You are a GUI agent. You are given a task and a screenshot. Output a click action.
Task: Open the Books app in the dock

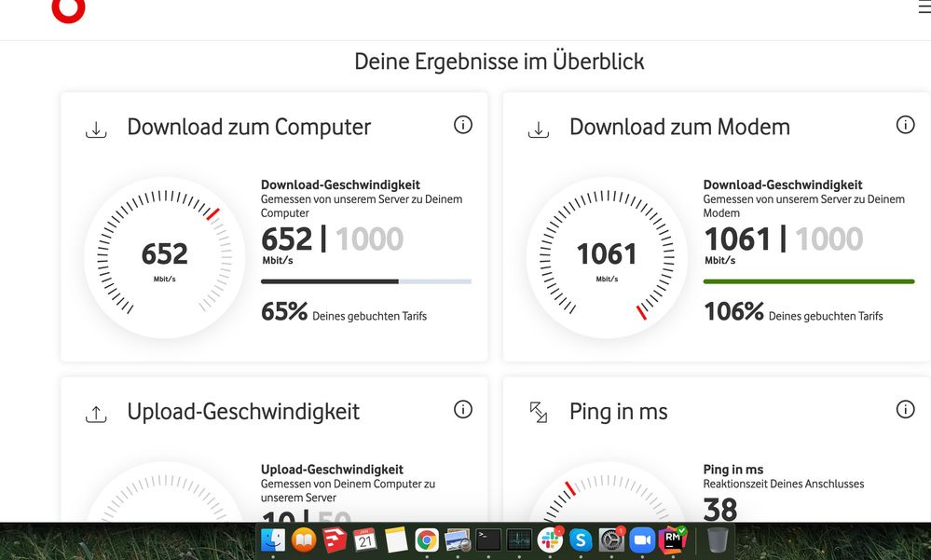pos(304,540)
